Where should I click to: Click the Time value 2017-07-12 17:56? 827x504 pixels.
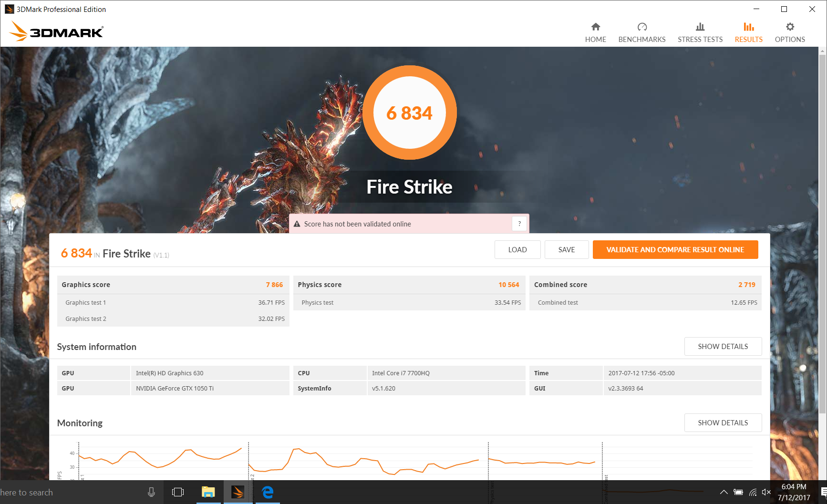point(682,373)
